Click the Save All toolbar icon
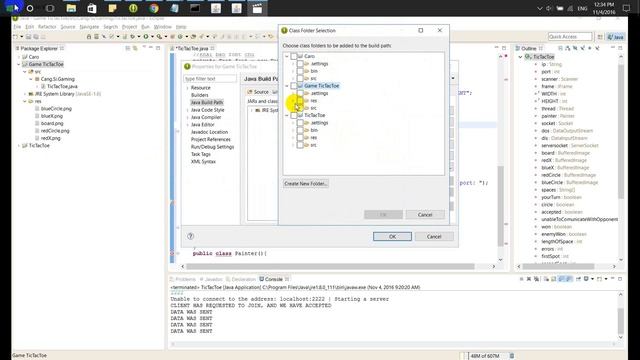640x360 pixels. [36, 37]
